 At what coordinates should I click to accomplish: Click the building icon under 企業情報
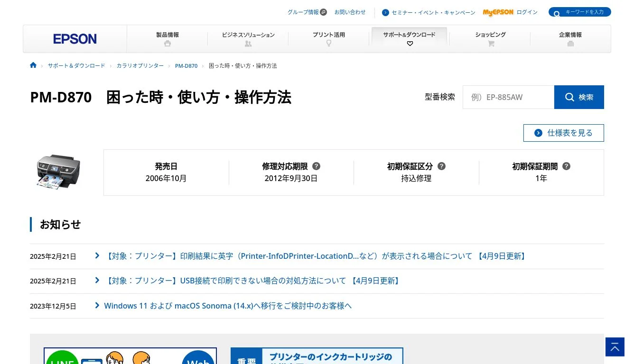[570, 44]
